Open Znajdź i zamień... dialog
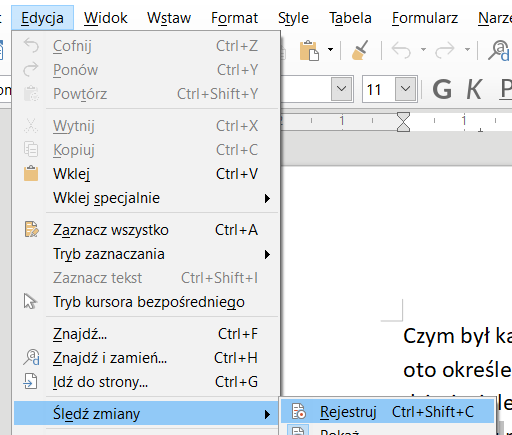512x435 pixels. click(146, 358)
